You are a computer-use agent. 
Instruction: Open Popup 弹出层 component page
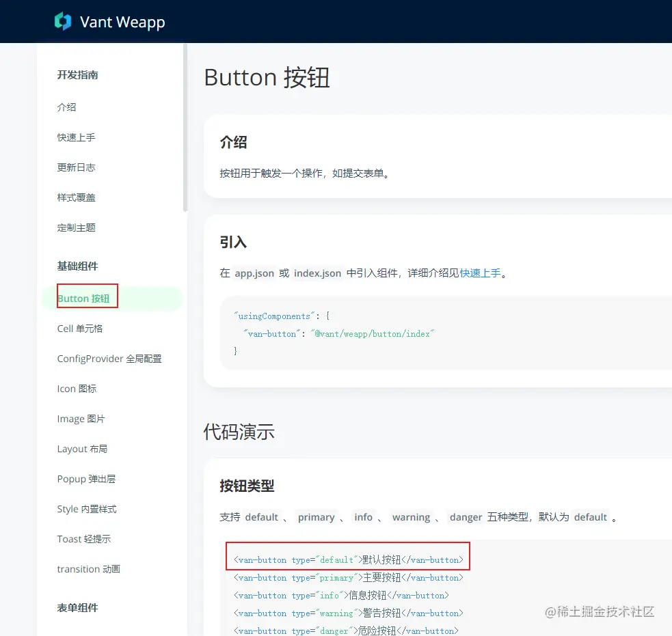[86, 479]
